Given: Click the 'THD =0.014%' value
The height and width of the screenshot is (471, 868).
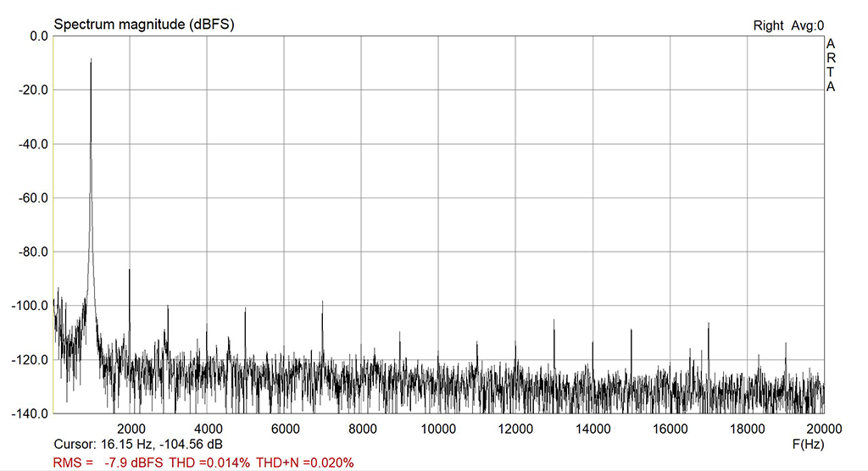Looking at the screenshot, I should pos(209,463).
